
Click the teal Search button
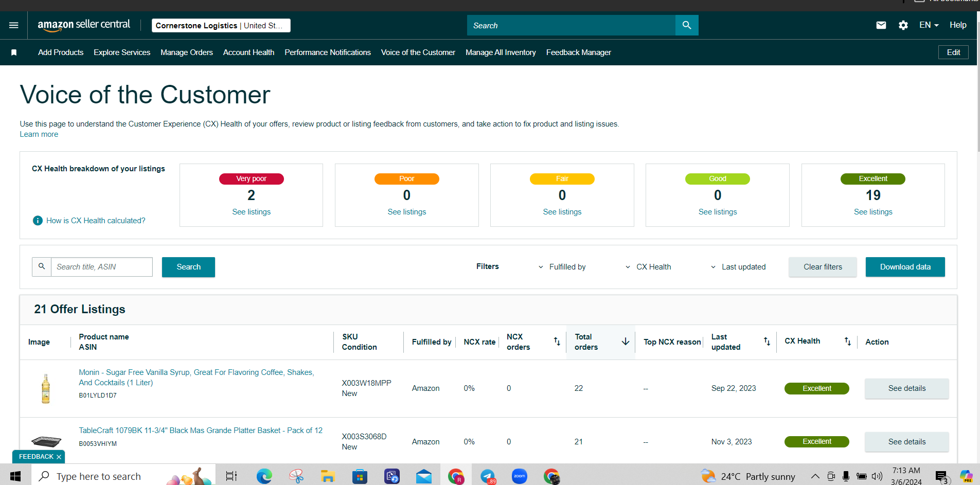188,267
